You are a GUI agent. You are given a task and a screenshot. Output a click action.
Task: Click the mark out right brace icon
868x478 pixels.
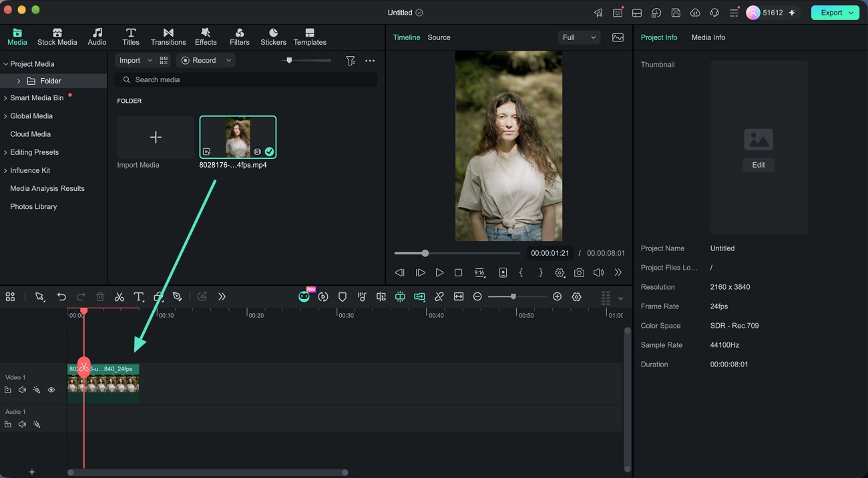[541, 272]
